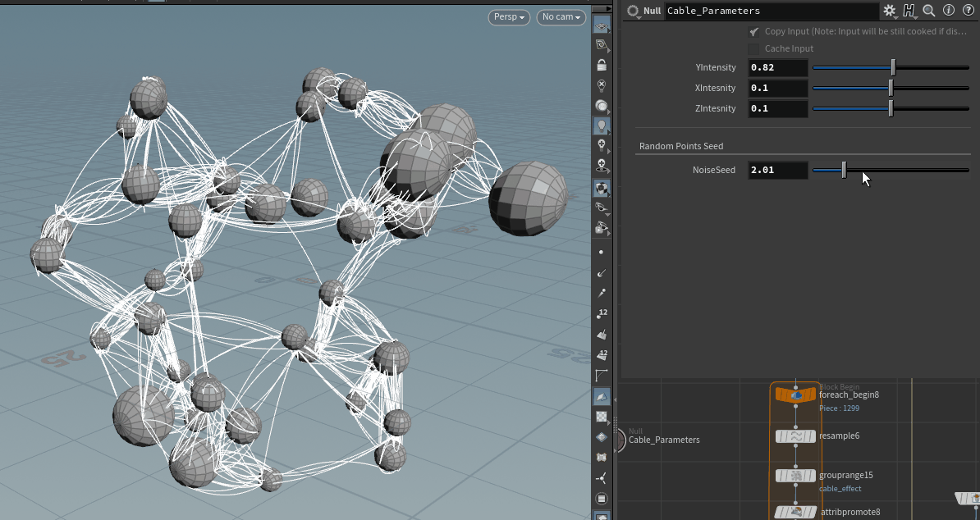Open the No cam camera dropdown

click(x=561, y=17)
